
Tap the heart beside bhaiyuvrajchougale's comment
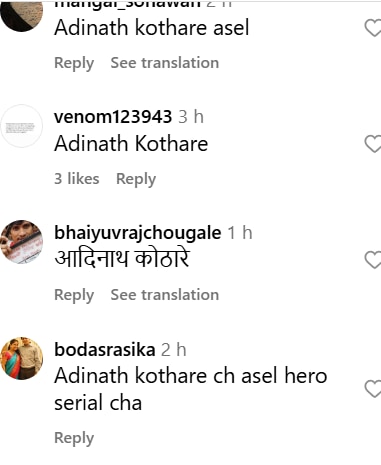pyautogui.click(x=373, y=260)
